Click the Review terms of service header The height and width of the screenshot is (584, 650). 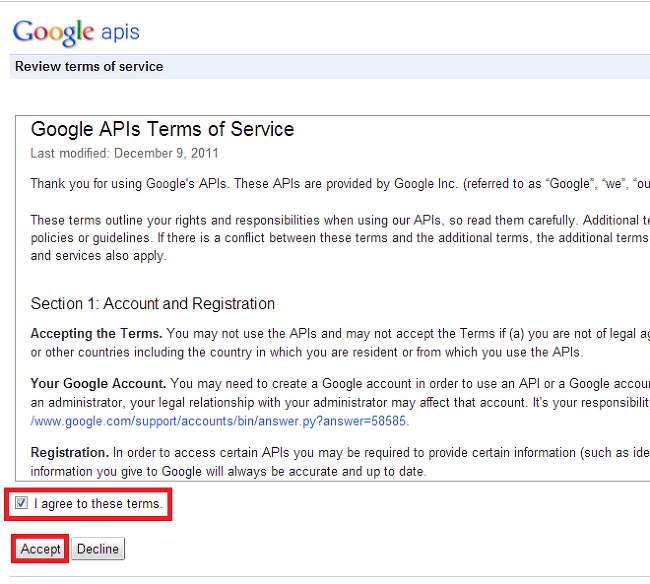(x=89, y=66)
